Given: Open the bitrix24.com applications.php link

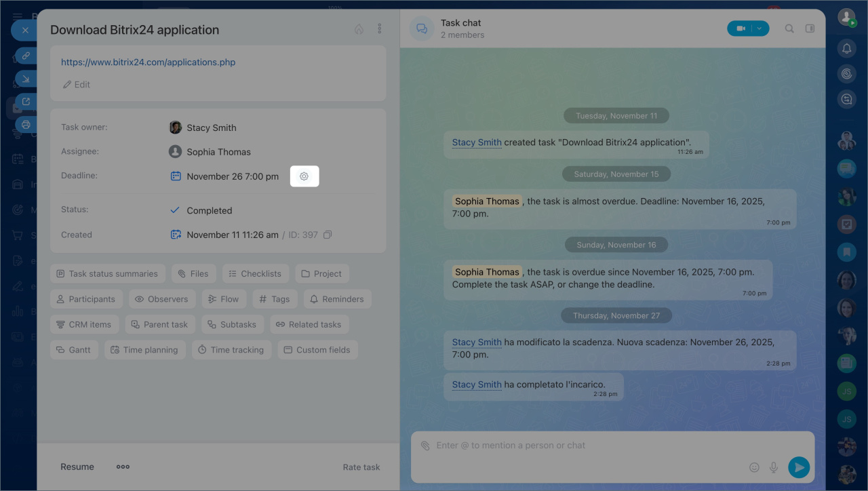Looking at the screenshot, I should point(148,62).
